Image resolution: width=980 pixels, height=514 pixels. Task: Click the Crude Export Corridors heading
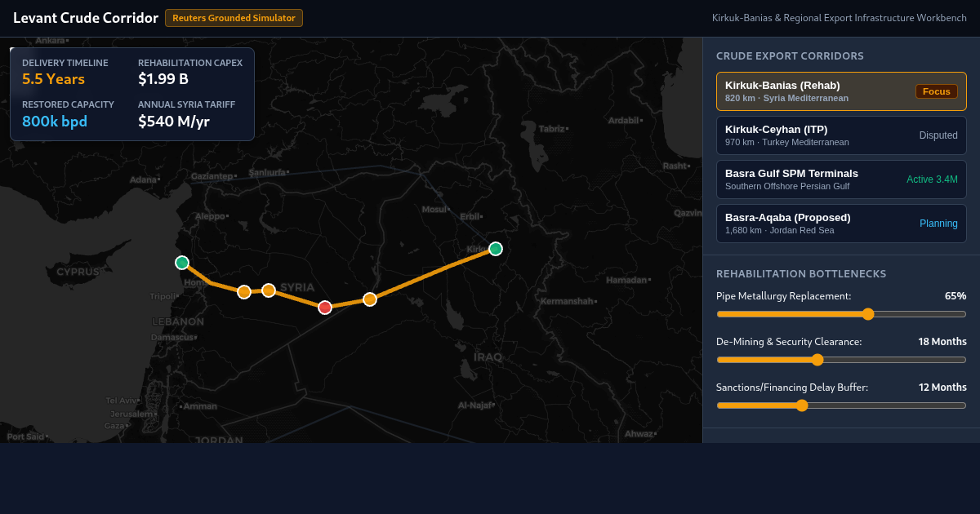[x=790, y=56]
